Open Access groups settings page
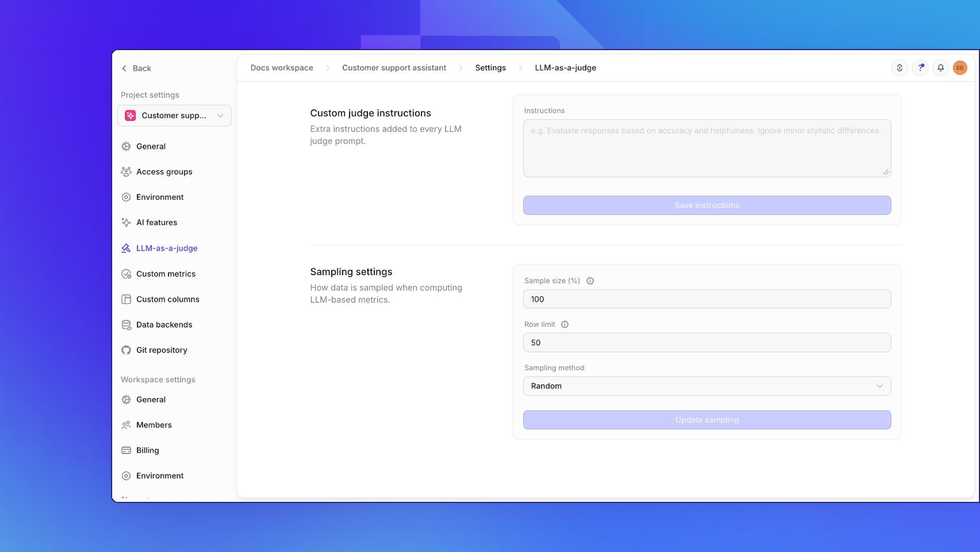This screenshot has width=980, height=552. click(x=164, y=172)
